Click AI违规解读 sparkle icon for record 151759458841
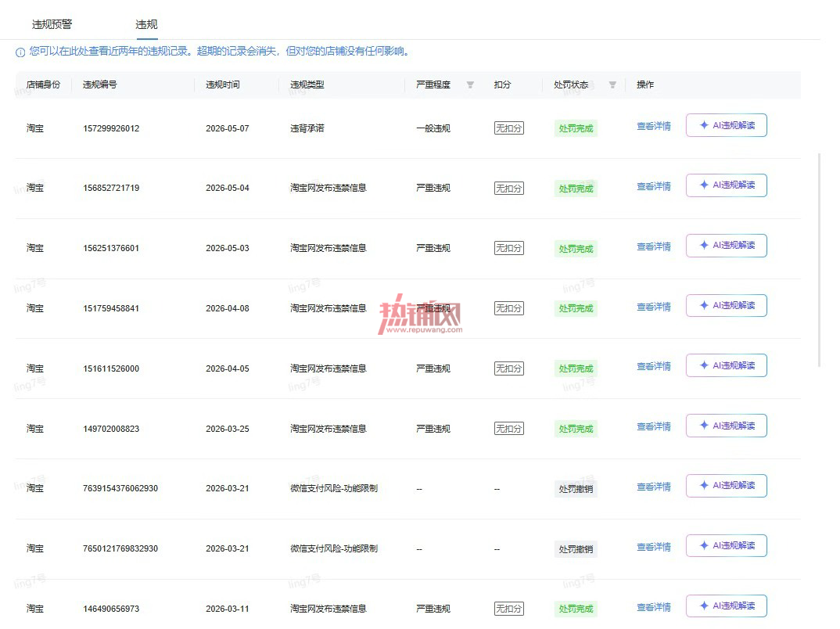This screenshot has width=840, height=629. pos(704,305)
